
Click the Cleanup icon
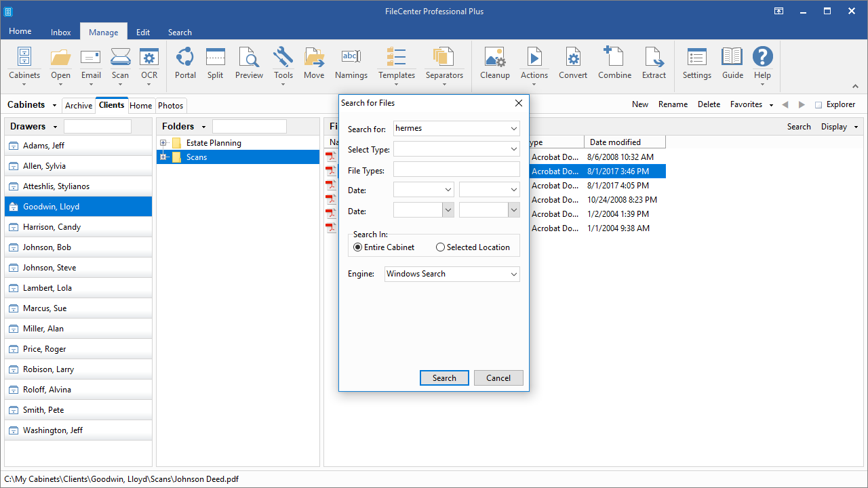click(494, 64)
